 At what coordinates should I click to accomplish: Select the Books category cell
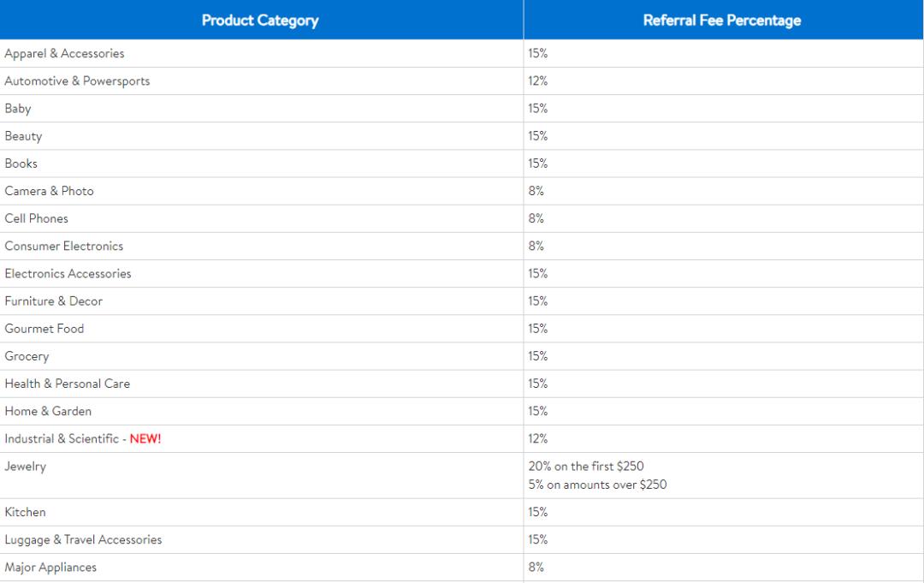coord(21,164)
